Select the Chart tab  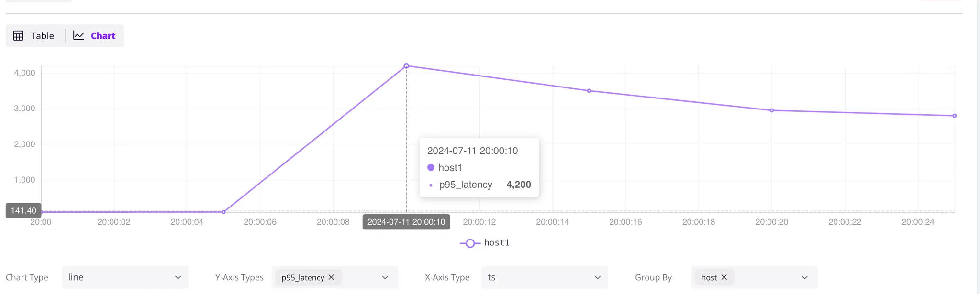pos(103,35)
